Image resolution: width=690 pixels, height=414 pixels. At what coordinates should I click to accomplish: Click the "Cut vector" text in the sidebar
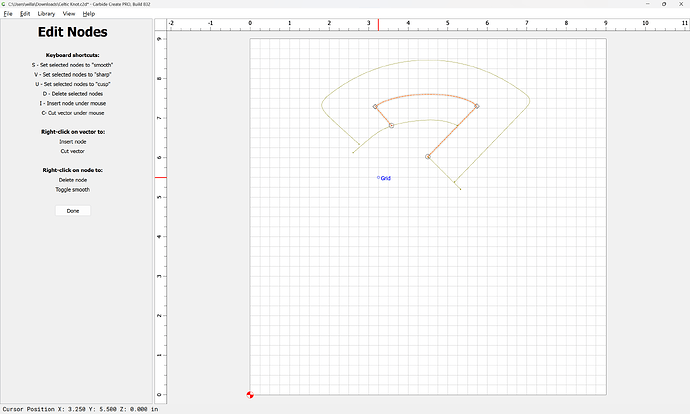point(73,150)
